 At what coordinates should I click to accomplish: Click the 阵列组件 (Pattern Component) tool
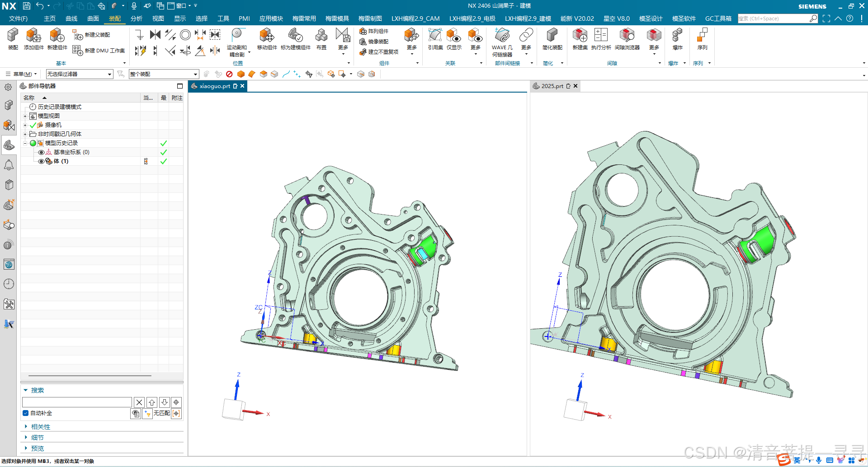(374, 31)
